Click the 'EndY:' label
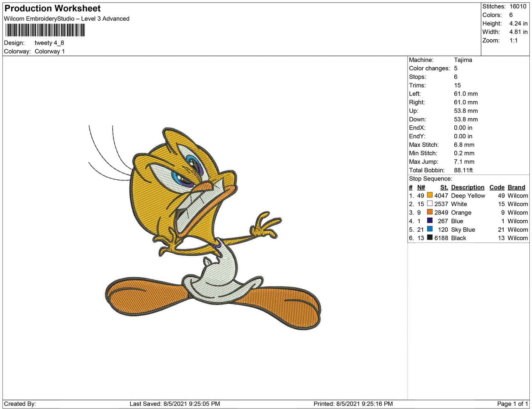The image size is (532, 409). coord(417,136)
